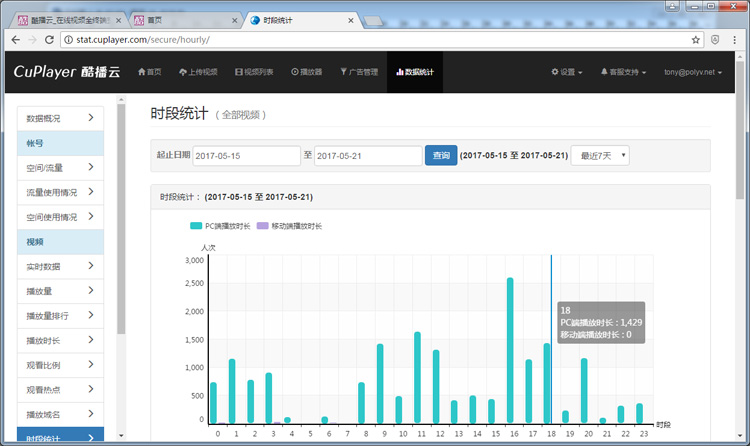Open the 最近7天 range dropdown
The width and height of the screenshot is (750, 446).
(x=600, y=155)
